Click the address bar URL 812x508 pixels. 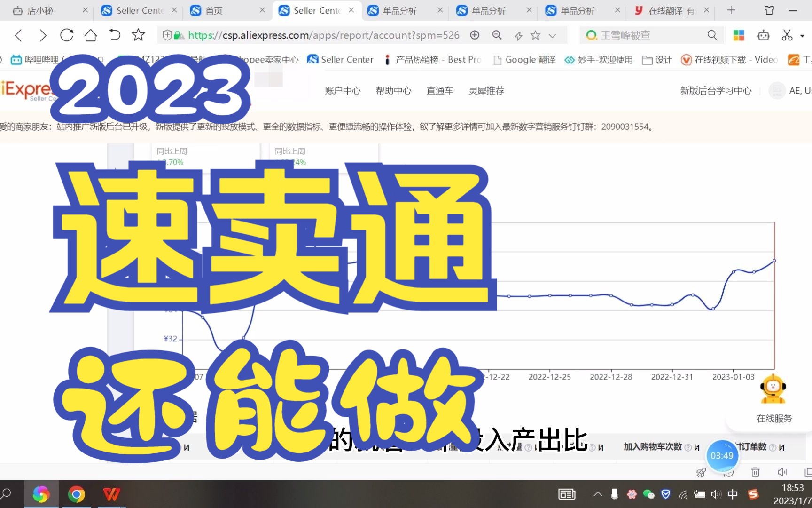(x=324, y=35)
